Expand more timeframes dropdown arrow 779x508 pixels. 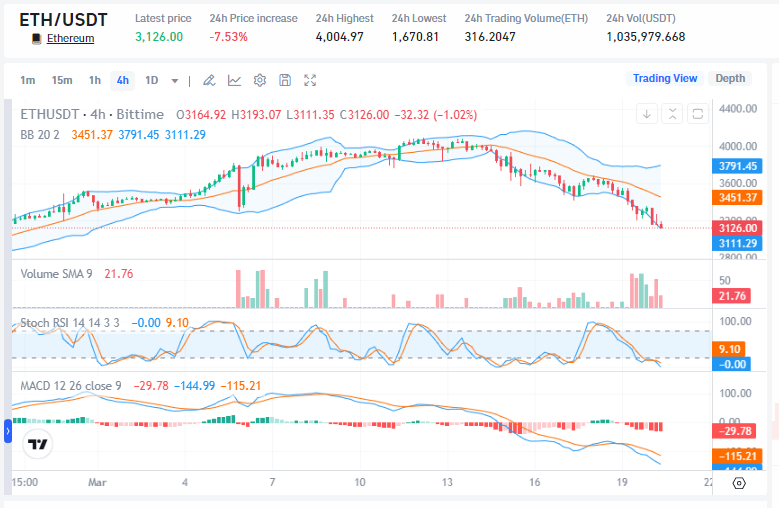coord(175,80)
